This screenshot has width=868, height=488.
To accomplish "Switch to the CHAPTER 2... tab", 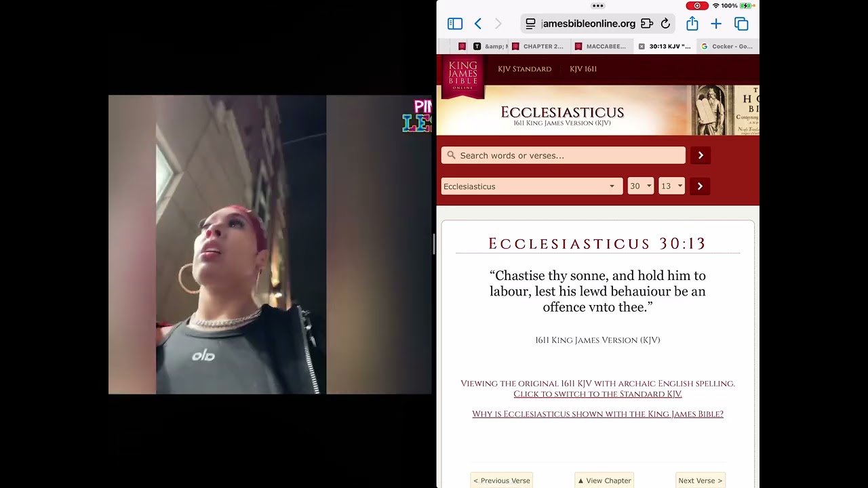I will tap(538, 46).
